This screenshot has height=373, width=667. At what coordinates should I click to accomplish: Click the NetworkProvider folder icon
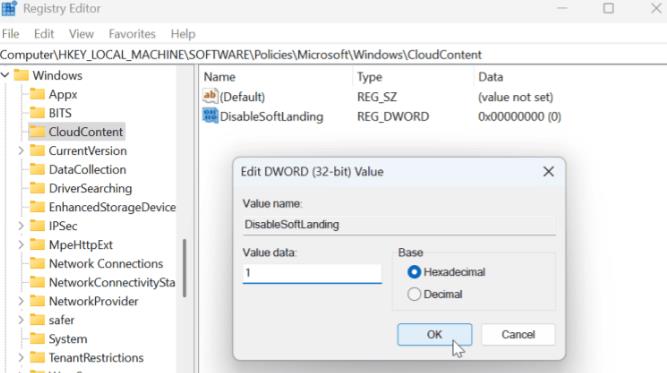coord(37,301)
